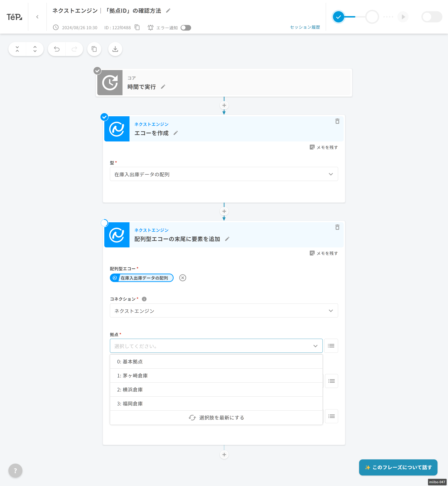The height and width of the screenshot is (486, 448).
Task: Toggle the エラー通知 switch
Action: click(x=186, y=28)
